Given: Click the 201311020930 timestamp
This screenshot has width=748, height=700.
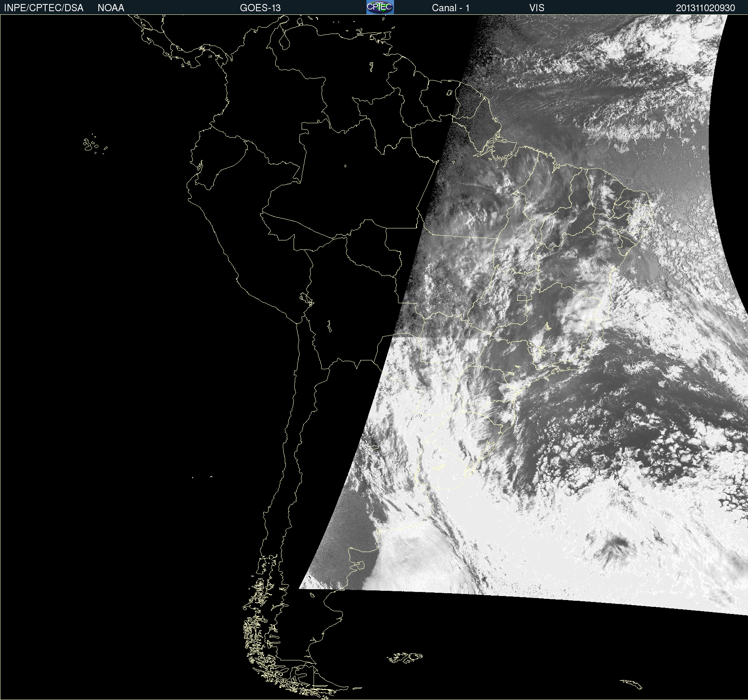Looking at the screenshot, I should (705, 8).
